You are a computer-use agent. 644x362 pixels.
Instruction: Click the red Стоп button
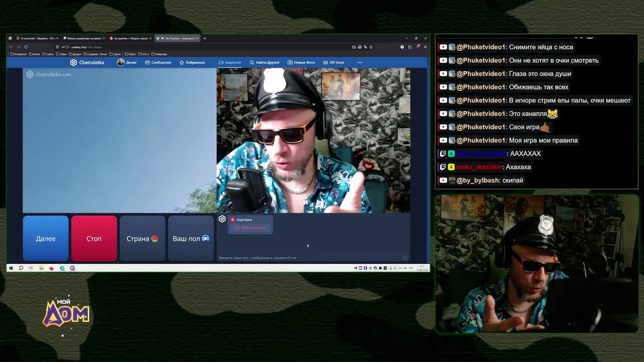tap(94, 238)
